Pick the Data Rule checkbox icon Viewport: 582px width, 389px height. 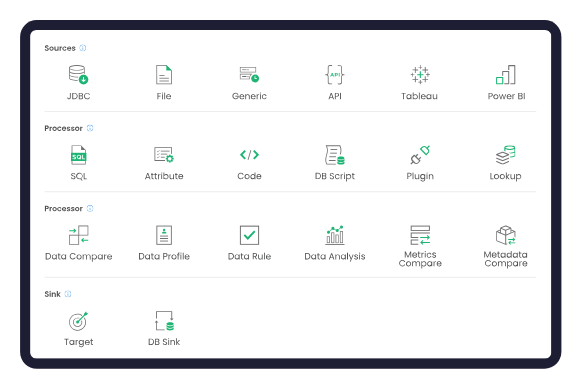(x=249, y=235)
